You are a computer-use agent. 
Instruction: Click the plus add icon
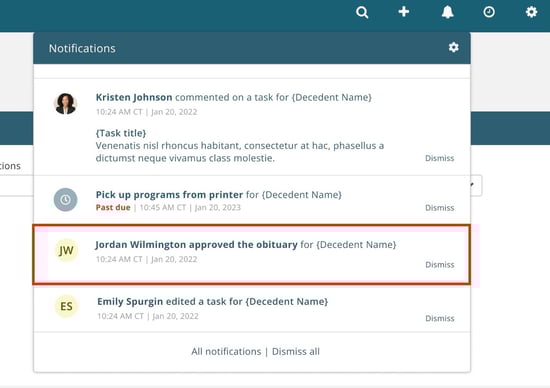pyautogui.click(x=404, y=12)
